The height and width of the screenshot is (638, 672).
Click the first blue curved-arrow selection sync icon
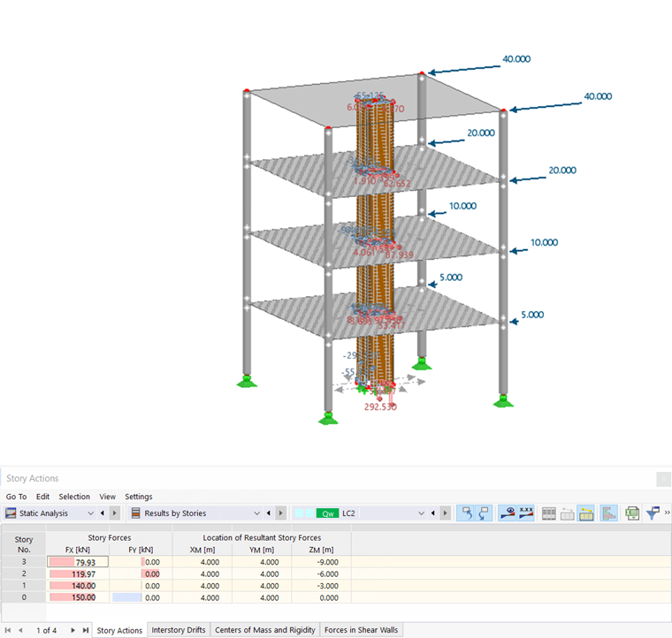coord(466,513)
